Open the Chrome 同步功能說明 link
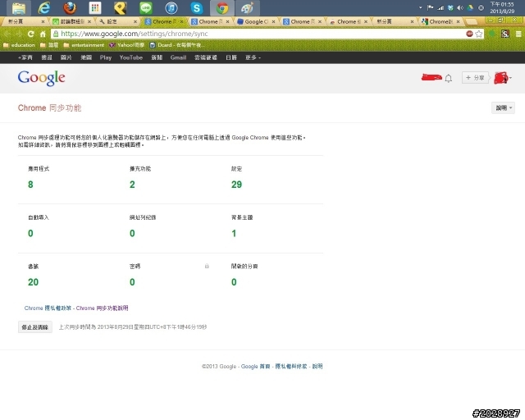525x420 pixels. coord(102,308)
